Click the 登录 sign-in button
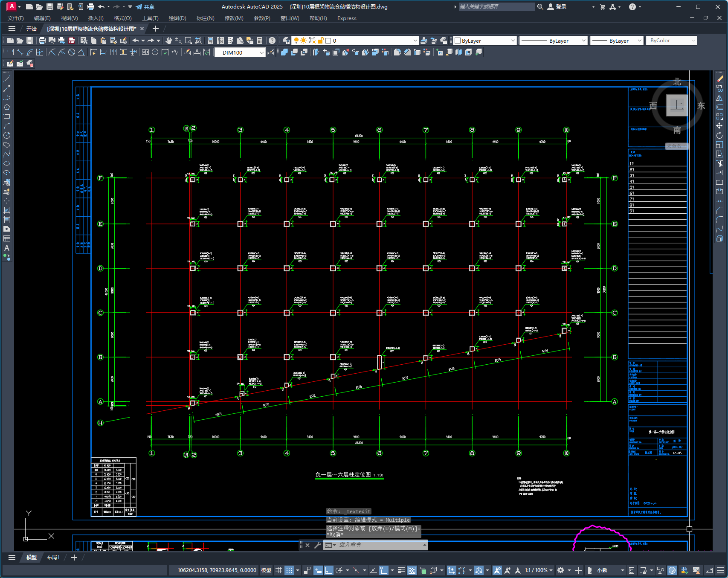Image resolution: width=728 pixels, height=578 pixels. tap(557, 7)
